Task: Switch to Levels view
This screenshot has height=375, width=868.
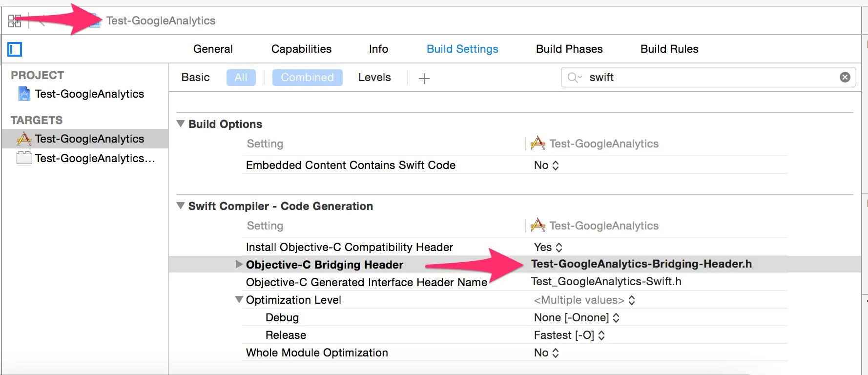Action: coord(374,78)
